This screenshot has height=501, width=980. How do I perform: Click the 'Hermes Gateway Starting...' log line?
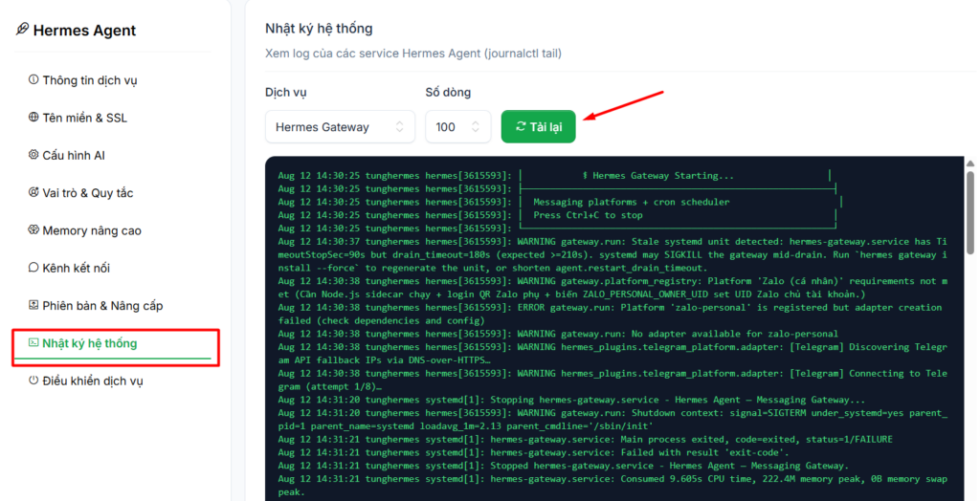pos(554,176)
